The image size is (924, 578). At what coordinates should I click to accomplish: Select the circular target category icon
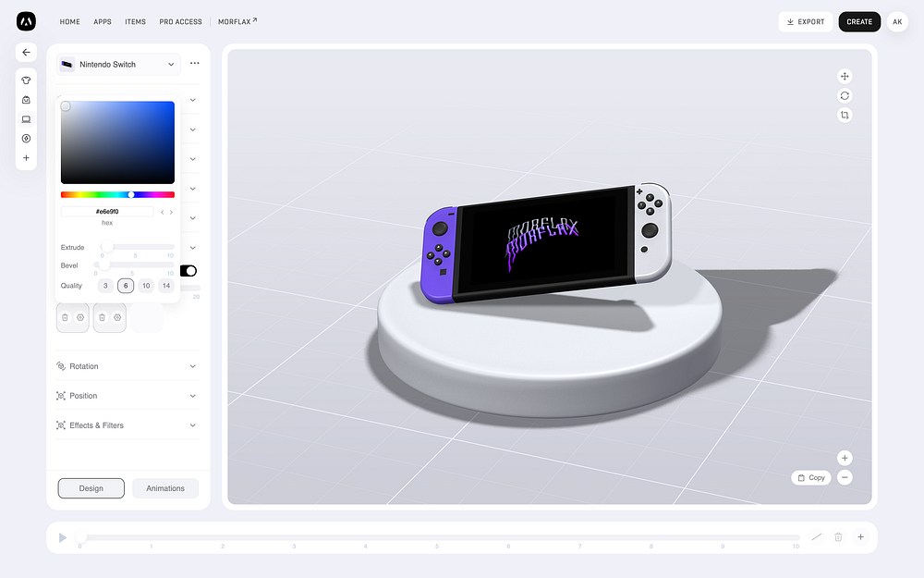tap(26, 139)
